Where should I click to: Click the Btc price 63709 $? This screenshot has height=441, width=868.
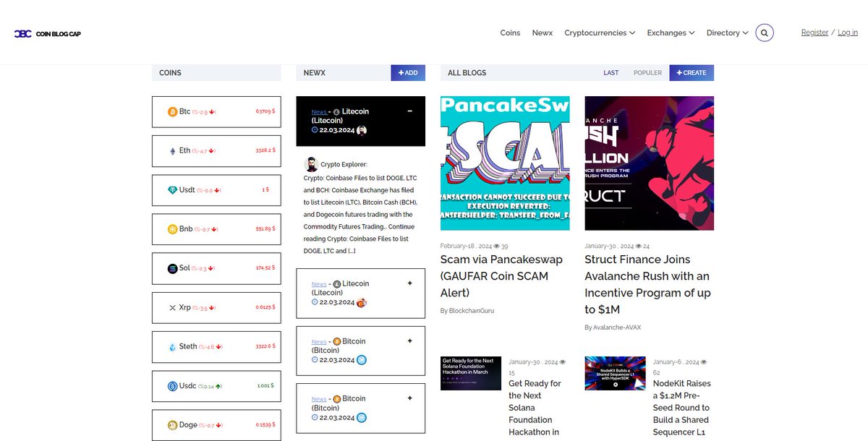[x=265, y=112]
